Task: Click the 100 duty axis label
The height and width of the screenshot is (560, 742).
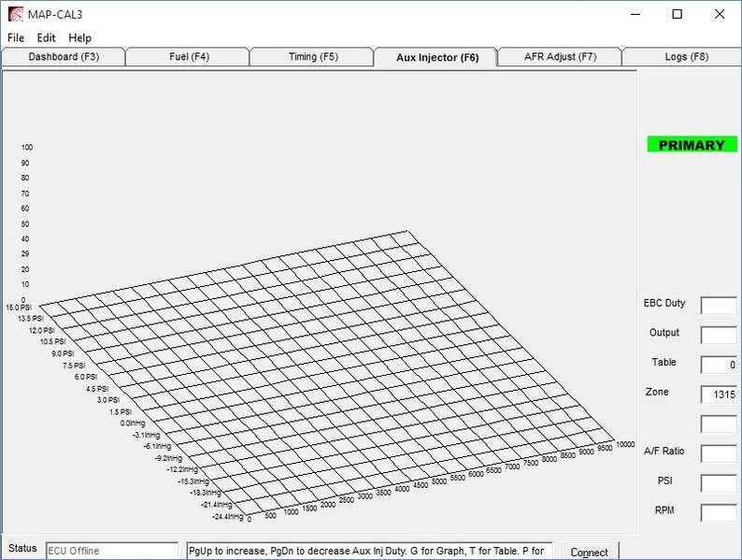Action: (x=27, y=147)
